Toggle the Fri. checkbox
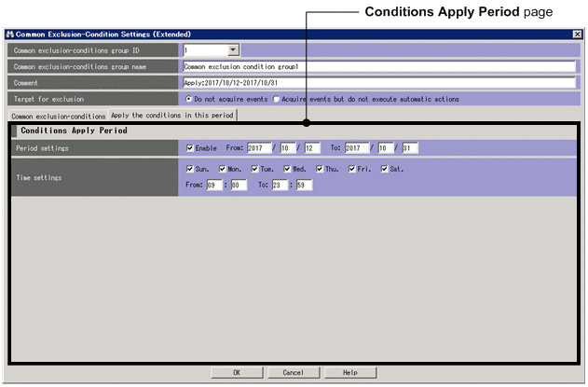Viewport: 588px width, 387px height. pos(352,169)
